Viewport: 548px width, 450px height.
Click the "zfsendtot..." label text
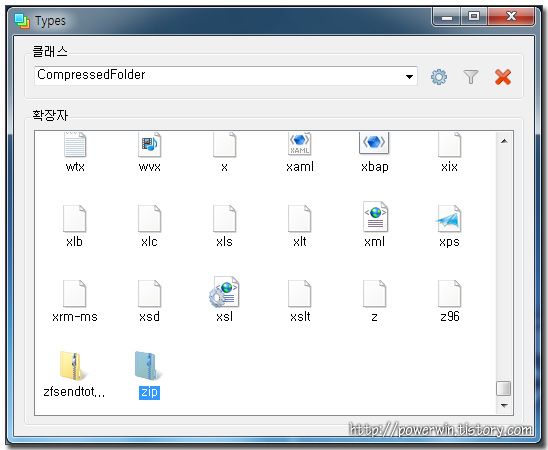coord(74,392)
